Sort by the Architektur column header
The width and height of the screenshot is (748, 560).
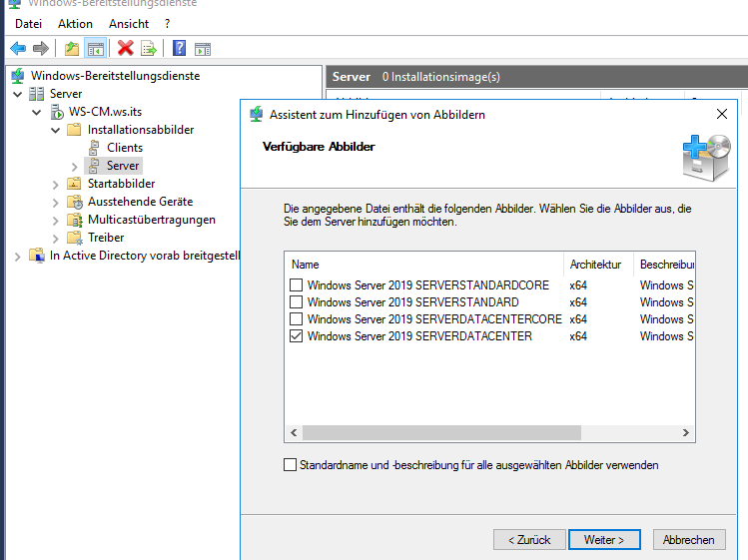598,265
